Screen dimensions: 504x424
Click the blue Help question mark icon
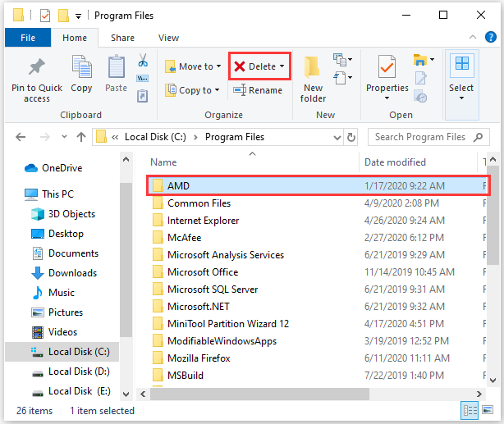(x=491, y=37)
